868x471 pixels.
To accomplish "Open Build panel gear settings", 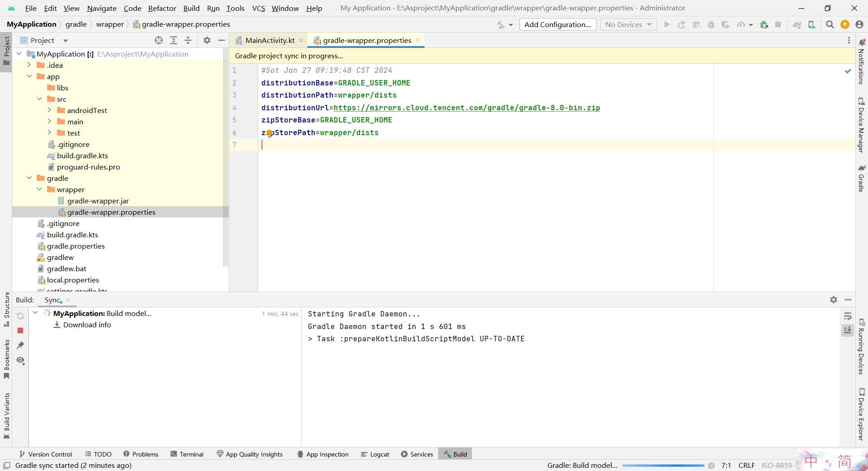I will tap(834, 300).
